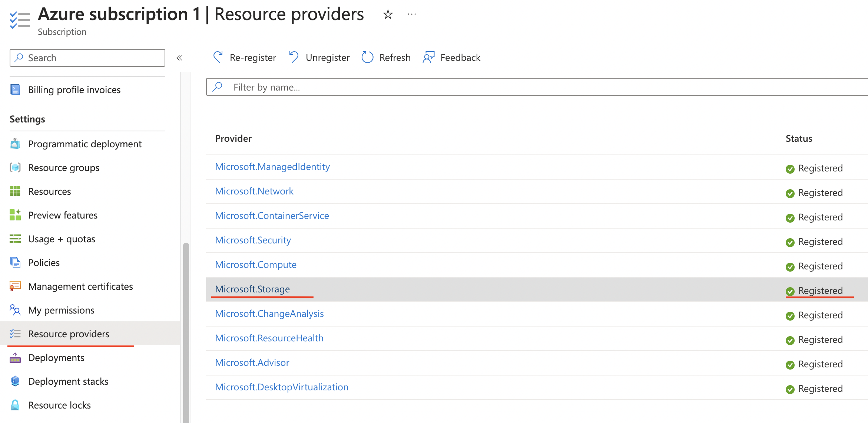868x423 pixels.
Task: Open Resource locks
Action: [x=59, y=405]
